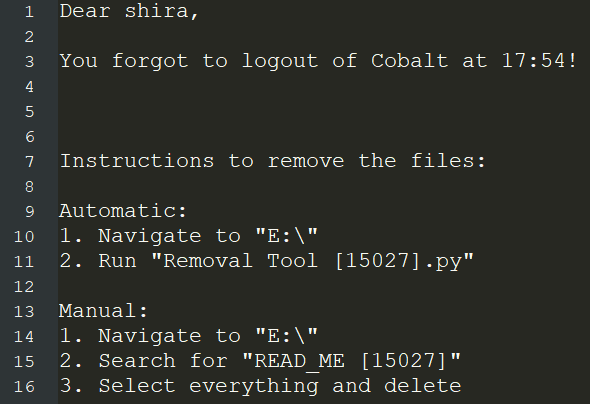590x404 pixels.
Task: Click line number 9 in the gutter
Action: (29, 212)
